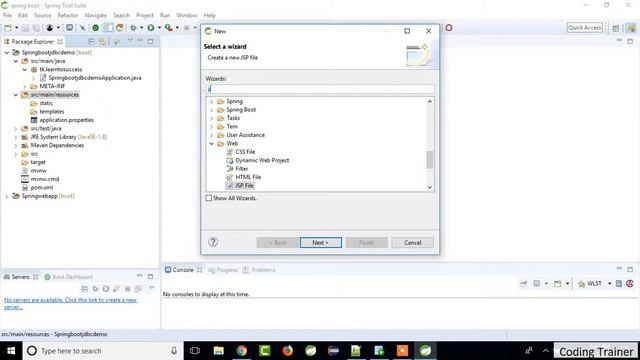Click the debug bug icon in toolbar
Image resolution: width=640 pixels, height=360 pixels.
point(133,28)
